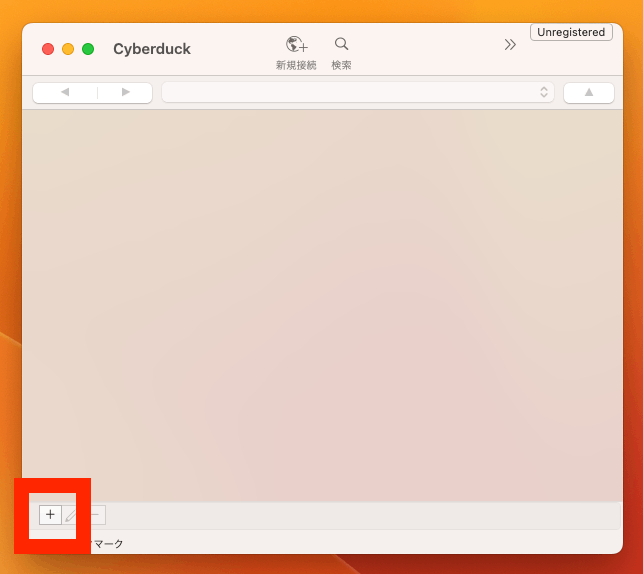Screen dimensions: 643x574
Task: Expand hidden toolbar items chevron
Action: (510, 44)
